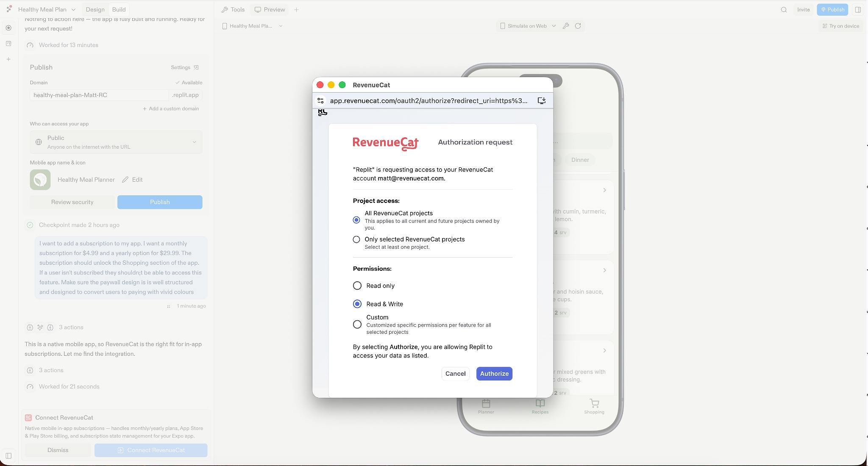Screen dimensions: 868x466
Task: Open the search magnifier icon
Action: pos(784,10)
